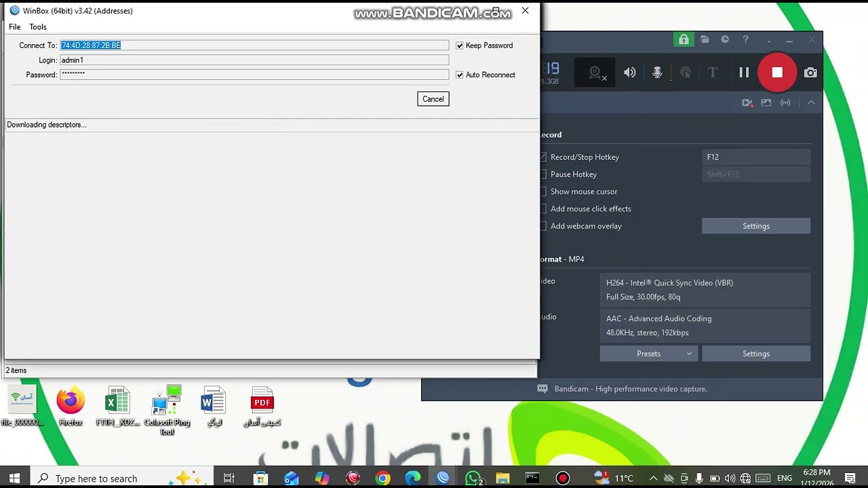The image size is (868, 488).
Task: Select the Word document desktop icon
Action: (214, 407)
